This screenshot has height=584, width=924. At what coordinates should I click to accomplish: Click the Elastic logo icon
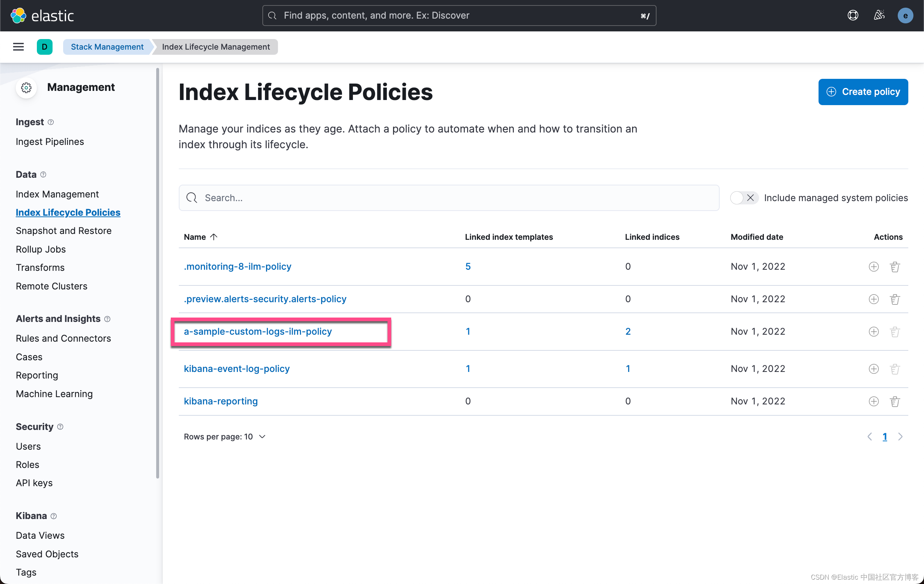18,16
